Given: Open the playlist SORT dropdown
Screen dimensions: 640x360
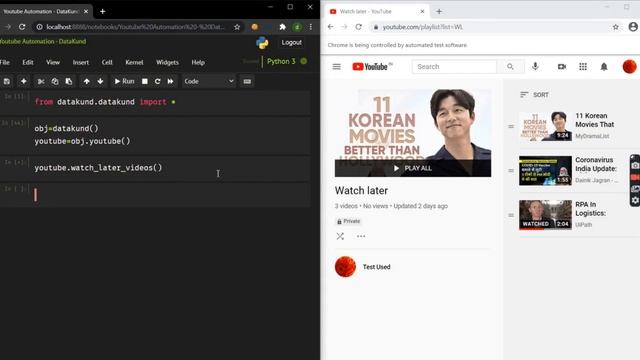Looking at the screenshot, I should click(x=534, y=95).
